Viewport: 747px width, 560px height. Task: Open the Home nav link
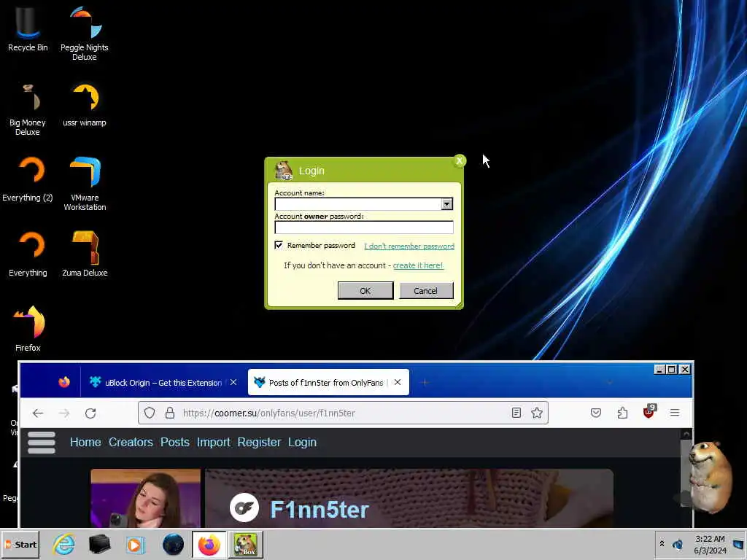(85, 443)
